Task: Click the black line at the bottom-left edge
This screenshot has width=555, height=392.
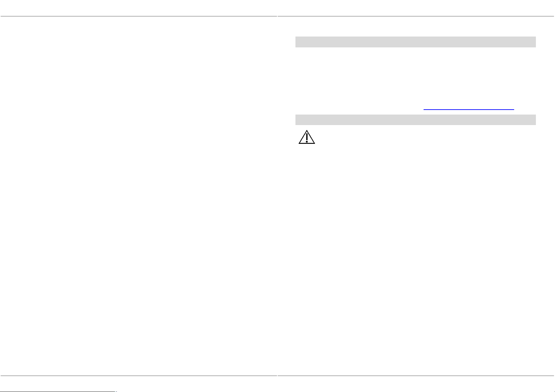Action: pos(58,391)
